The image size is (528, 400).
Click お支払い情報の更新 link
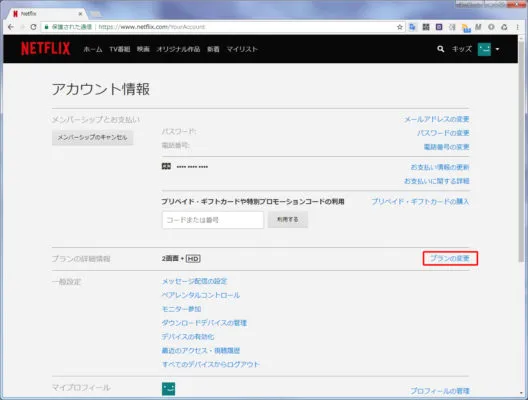point(440,167)
